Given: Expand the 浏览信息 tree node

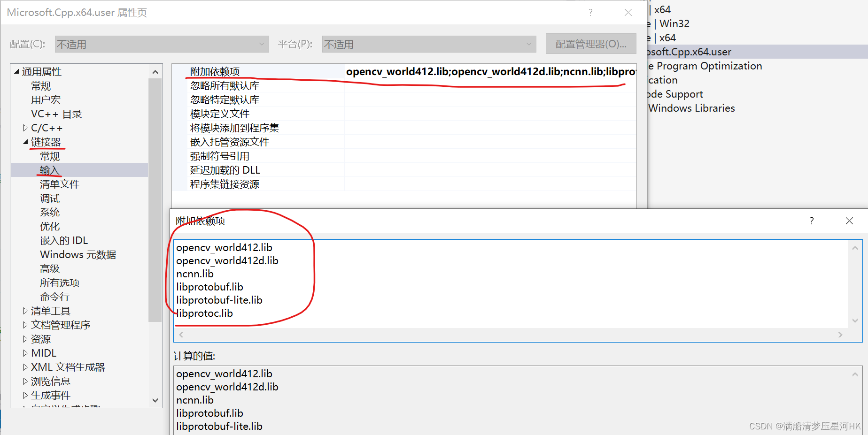Looking at the screenshot, I should 25,382.
